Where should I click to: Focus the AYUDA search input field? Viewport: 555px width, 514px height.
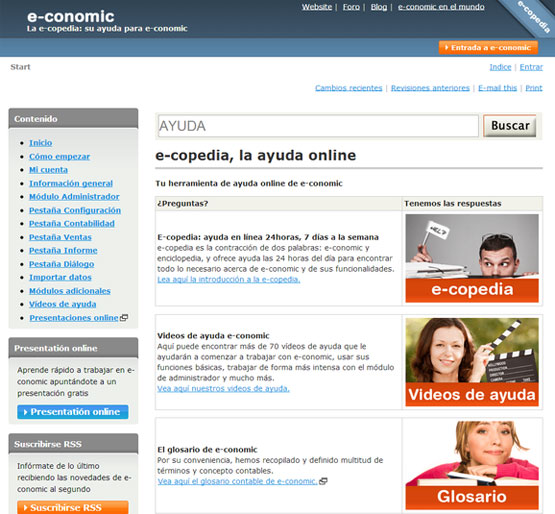[x=318, y=126]
